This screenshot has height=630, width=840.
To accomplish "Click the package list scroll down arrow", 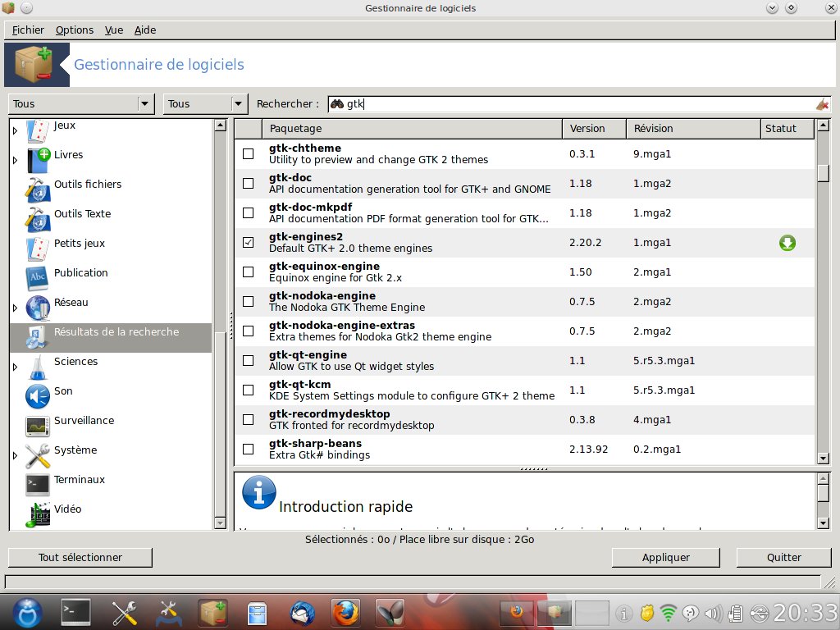I will point(824,459).
